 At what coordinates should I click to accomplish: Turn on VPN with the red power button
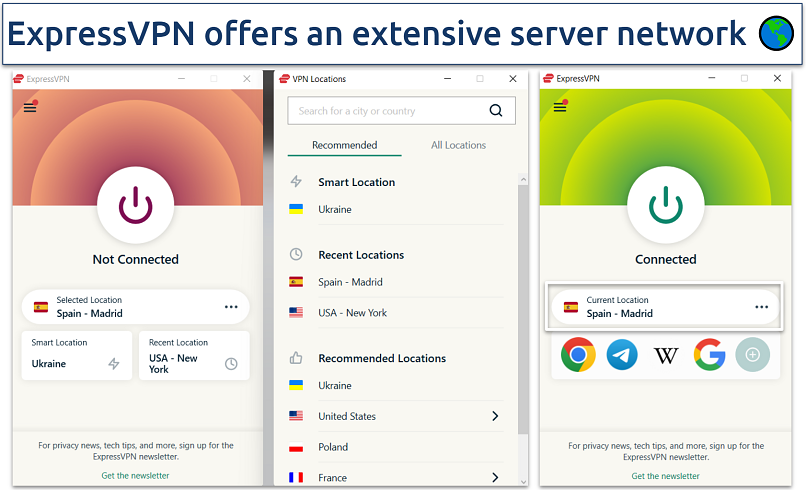pyautogui.click(x=136, y=205)
